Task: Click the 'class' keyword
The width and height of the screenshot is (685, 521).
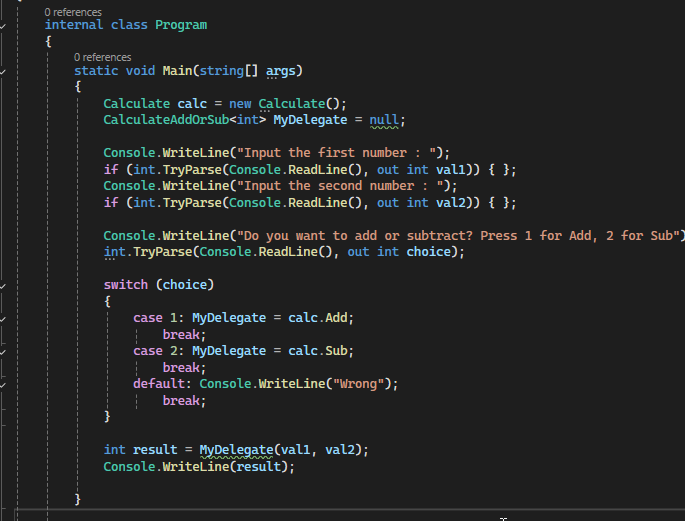Action: [x=129, y=24]
